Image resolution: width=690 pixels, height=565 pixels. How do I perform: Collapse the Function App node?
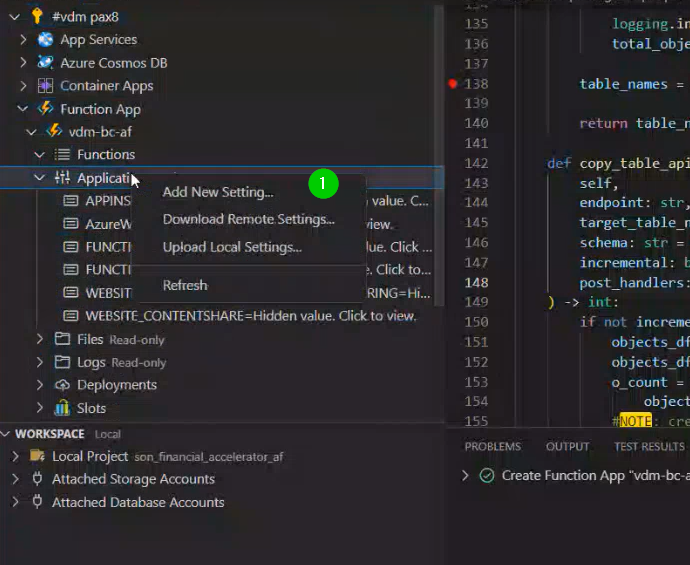point(23,108)
